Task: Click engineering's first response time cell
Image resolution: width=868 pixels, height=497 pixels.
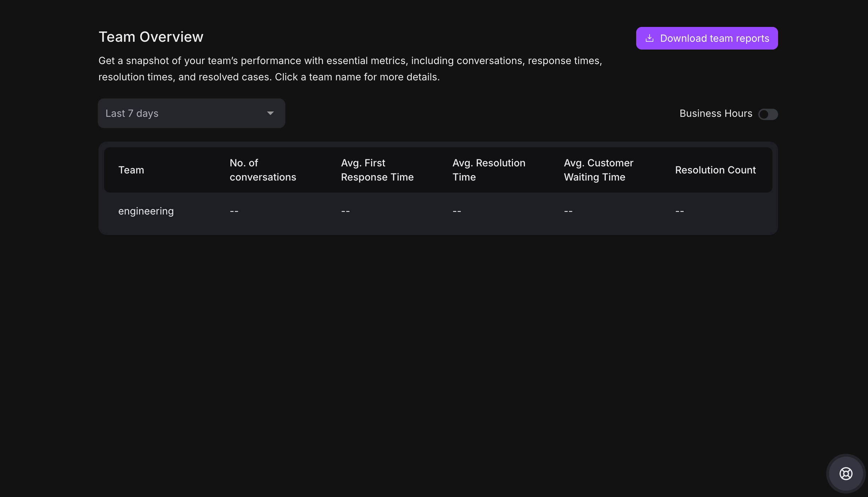Action: pos(346,211)
